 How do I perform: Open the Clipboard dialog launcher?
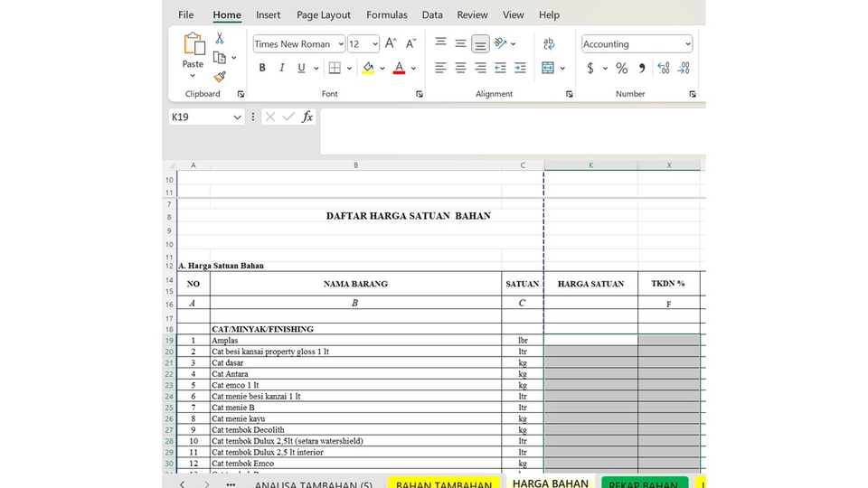[241, 94]
